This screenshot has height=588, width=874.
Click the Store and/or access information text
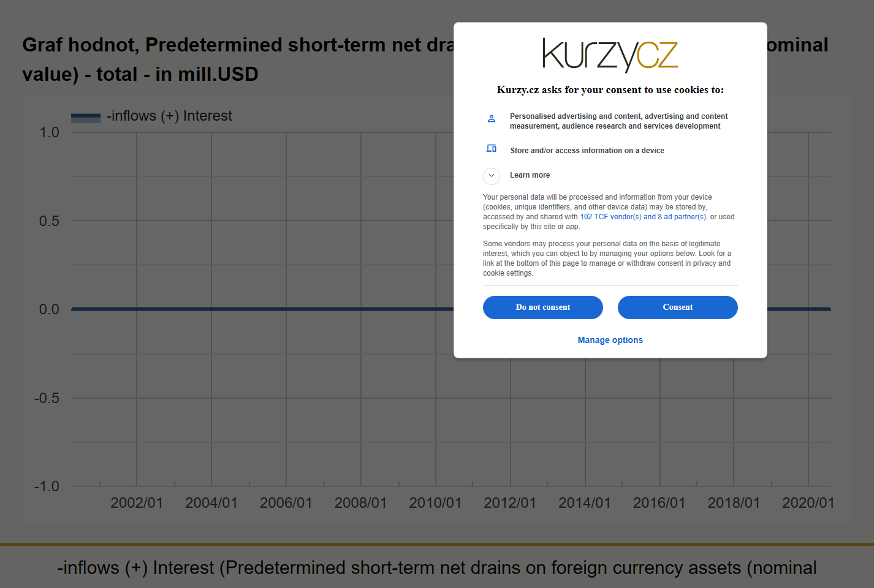coord(587,151)
